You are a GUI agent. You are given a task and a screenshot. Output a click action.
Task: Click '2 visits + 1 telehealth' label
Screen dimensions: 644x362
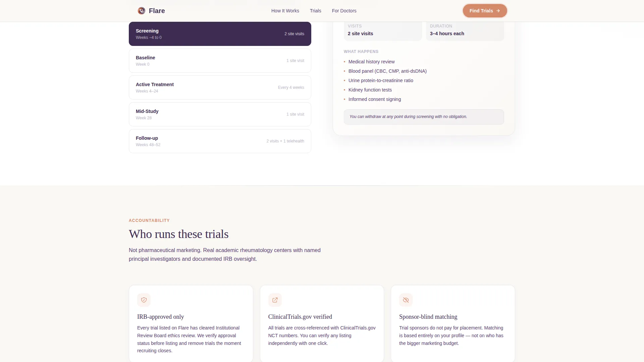click(285, 141)
